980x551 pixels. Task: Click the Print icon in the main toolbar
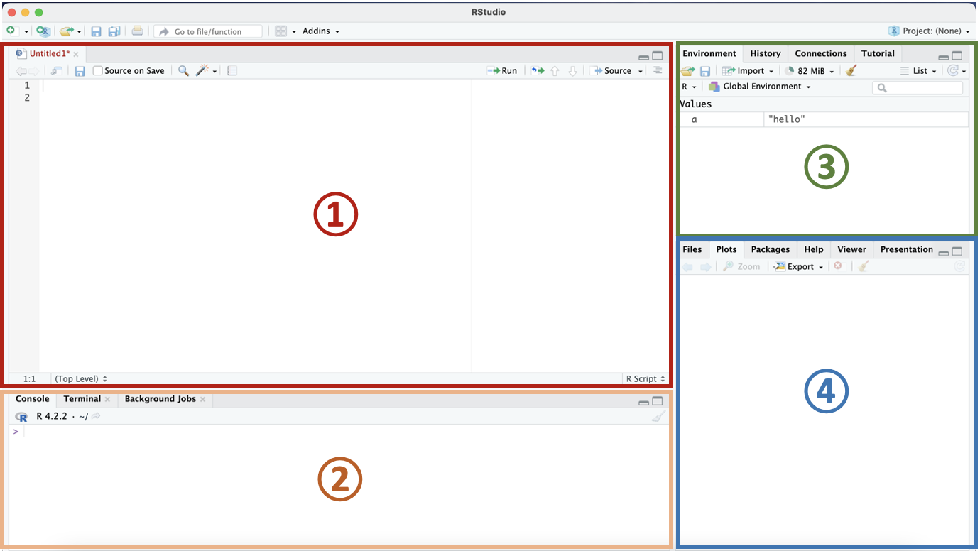pyautogui.click(x=138, y=31)
